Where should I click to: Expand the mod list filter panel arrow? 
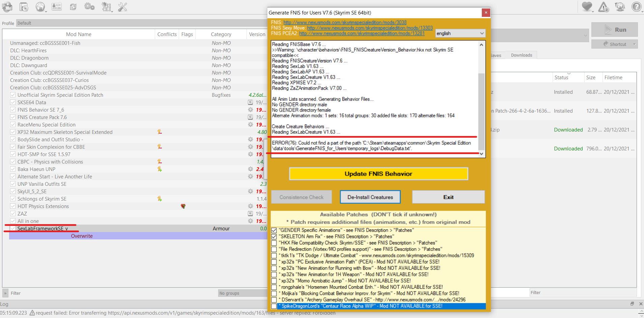point(5,293)
